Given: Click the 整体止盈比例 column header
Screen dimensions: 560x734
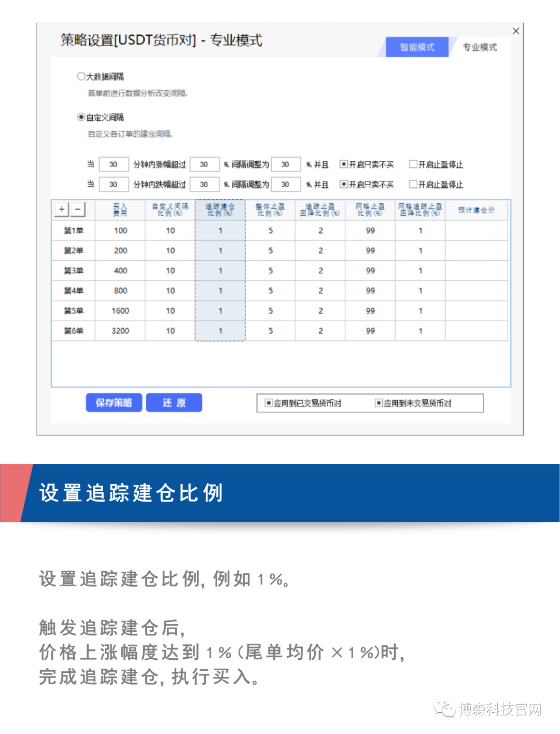Looking at the screenshot, I should click(270, 210).
